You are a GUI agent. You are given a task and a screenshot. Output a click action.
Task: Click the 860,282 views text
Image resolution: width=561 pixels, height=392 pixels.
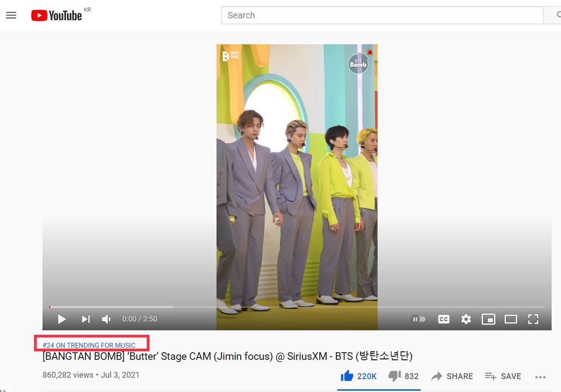pos(68,375)
